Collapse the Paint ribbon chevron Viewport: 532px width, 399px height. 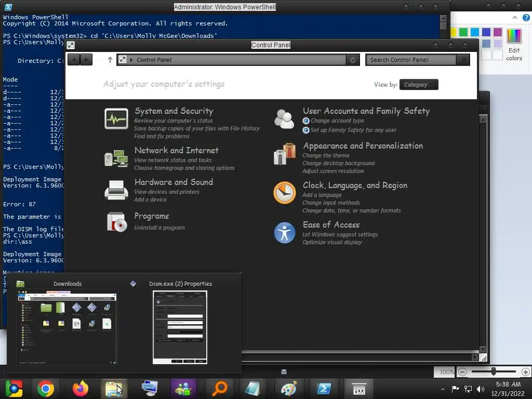(x=515, y=17)
